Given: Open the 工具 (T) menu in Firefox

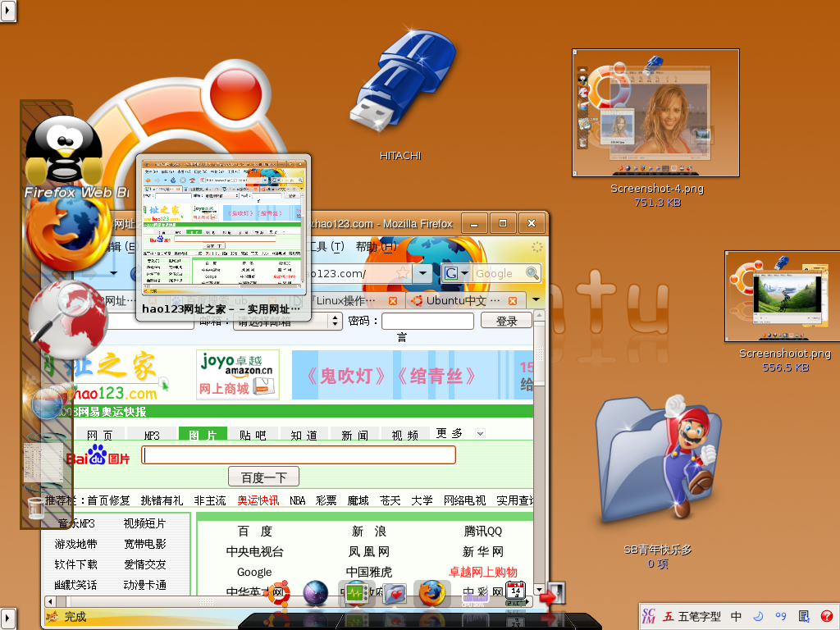Looking at the screenshot, I should [x=326, y=246].
